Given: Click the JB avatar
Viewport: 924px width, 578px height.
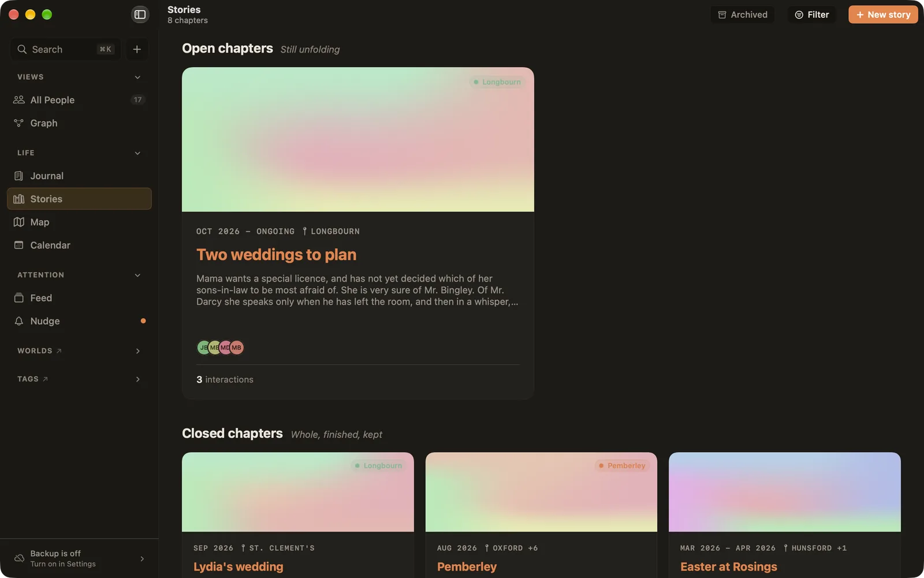Looking at the screenshot, I should click(x=203, y=347).
